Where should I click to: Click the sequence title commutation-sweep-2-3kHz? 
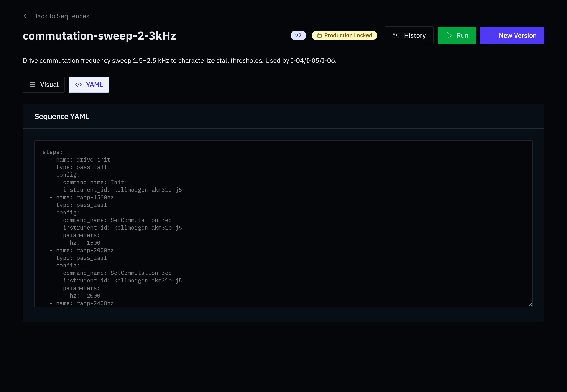(x=99, y=36)
